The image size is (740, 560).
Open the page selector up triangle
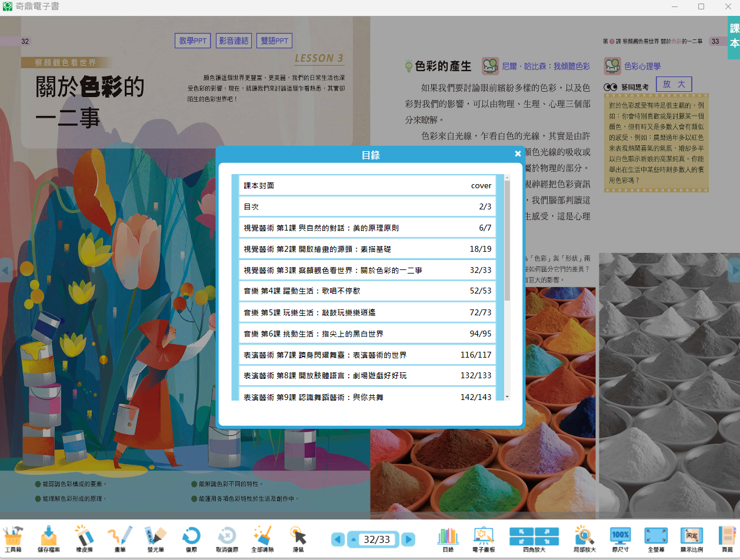pos(353,539)
